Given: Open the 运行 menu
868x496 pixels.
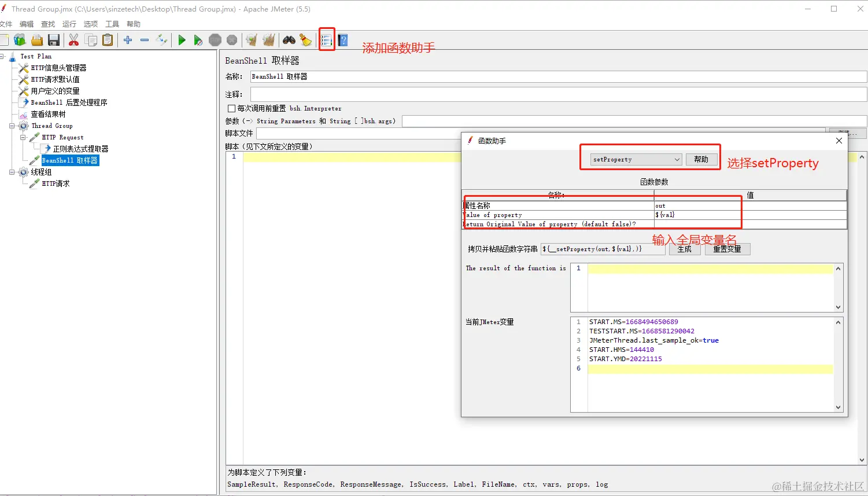Looking at the screenshot, I should click(x=69, y=24).
